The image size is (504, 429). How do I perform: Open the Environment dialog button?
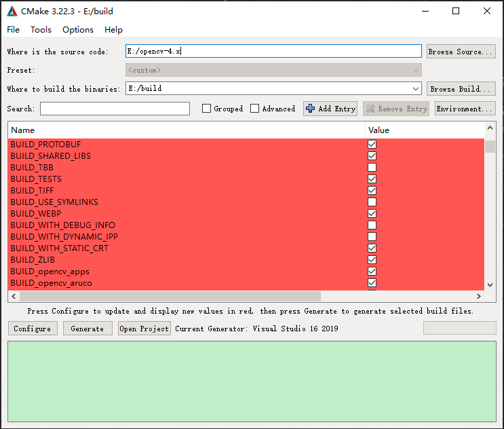[465, 109]
